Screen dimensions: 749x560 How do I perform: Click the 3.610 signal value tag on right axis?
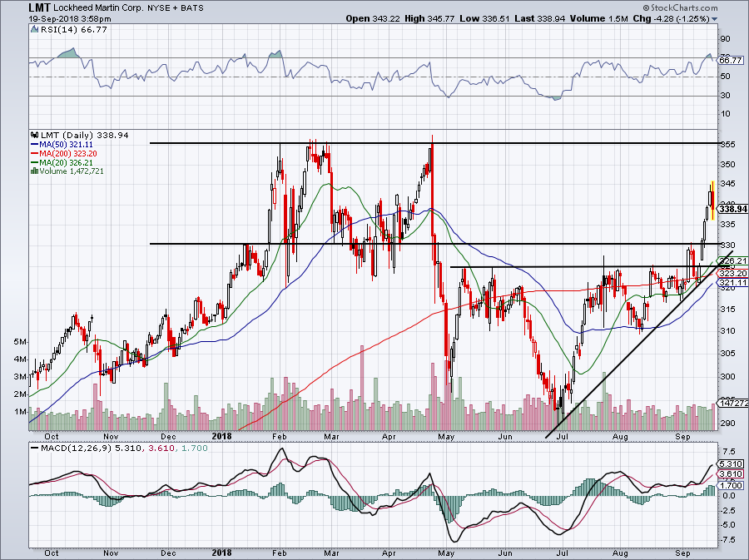pyautogui.click(x=731, y=474)
